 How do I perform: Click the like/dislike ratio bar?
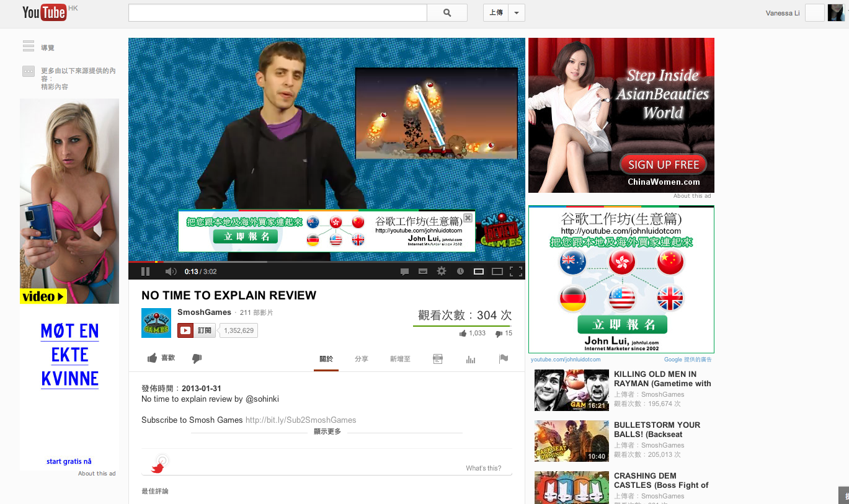(461, 325)
